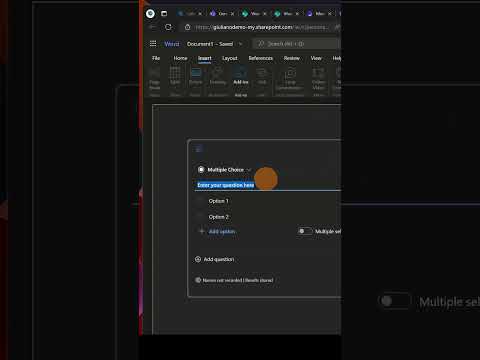Click the Add option link
The height and width of the screenshot is (360, 480).
click(x=222, y=231)
